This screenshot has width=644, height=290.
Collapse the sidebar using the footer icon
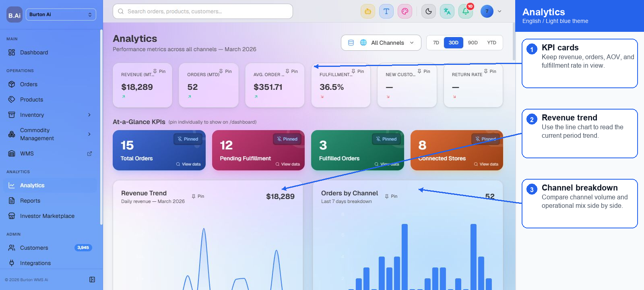92,280
